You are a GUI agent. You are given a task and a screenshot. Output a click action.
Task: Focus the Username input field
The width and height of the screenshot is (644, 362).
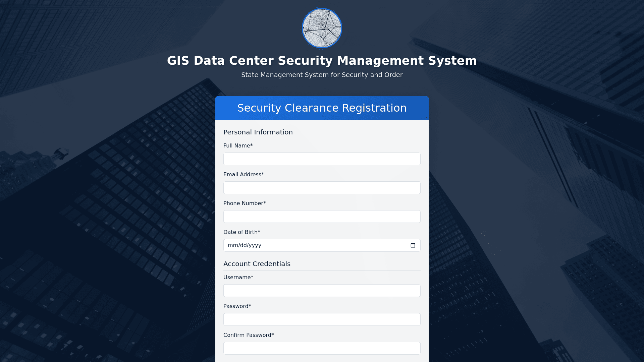click(x=322, y=291)
